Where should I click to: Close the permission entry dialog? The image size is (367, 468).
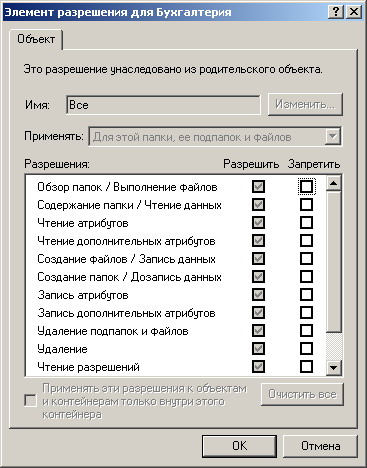[x=353, y=12]
